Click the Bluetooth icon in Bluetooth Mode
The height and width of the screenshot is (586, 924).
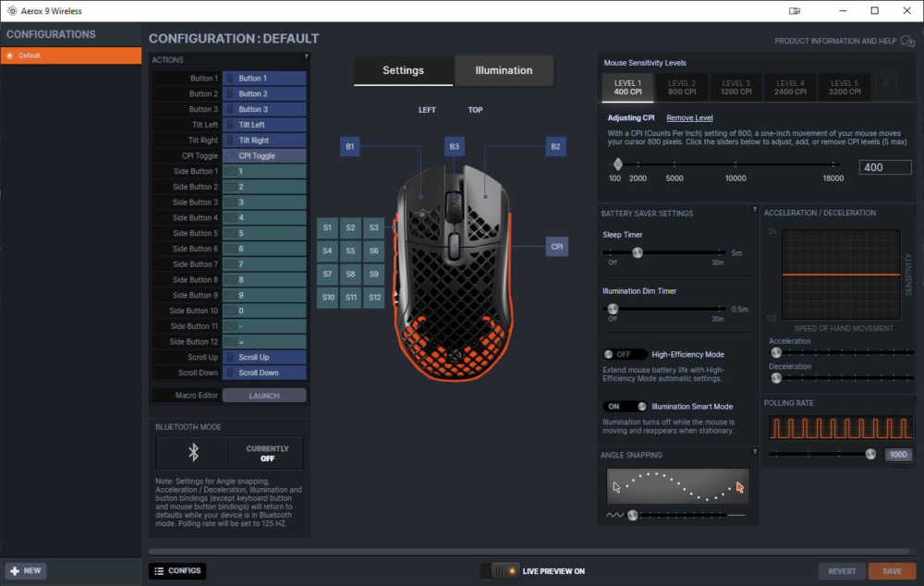coord(193,452)
